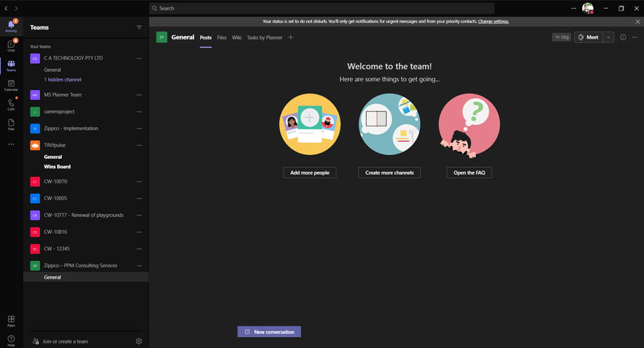Screen dimensions: 644x348
Task: Open more options for Zippco – PPM Consulting Services
Action: coord(139,266)
